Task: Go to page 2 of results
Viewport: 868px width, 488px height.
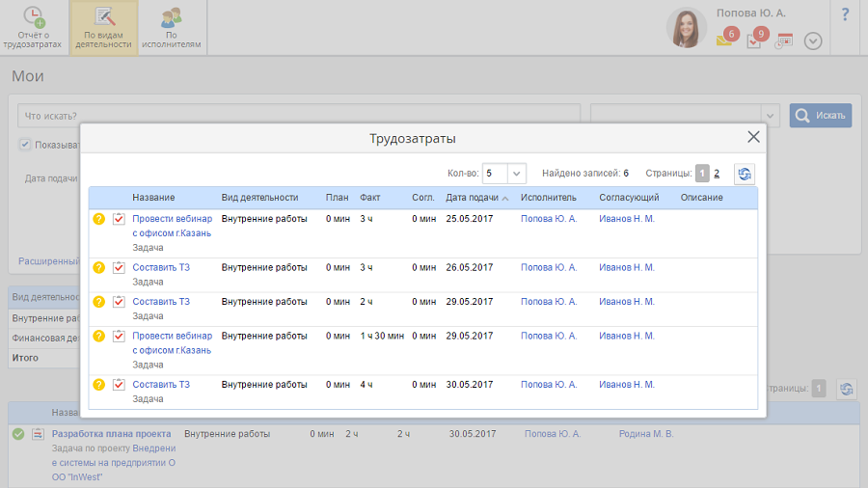Action: (x=717, y=174)
